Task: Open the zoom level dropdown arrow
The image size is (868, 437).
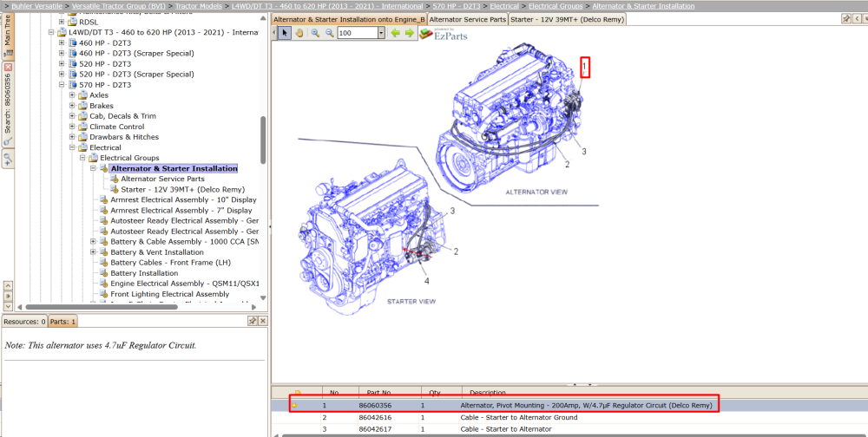Action: pos(381,33)
